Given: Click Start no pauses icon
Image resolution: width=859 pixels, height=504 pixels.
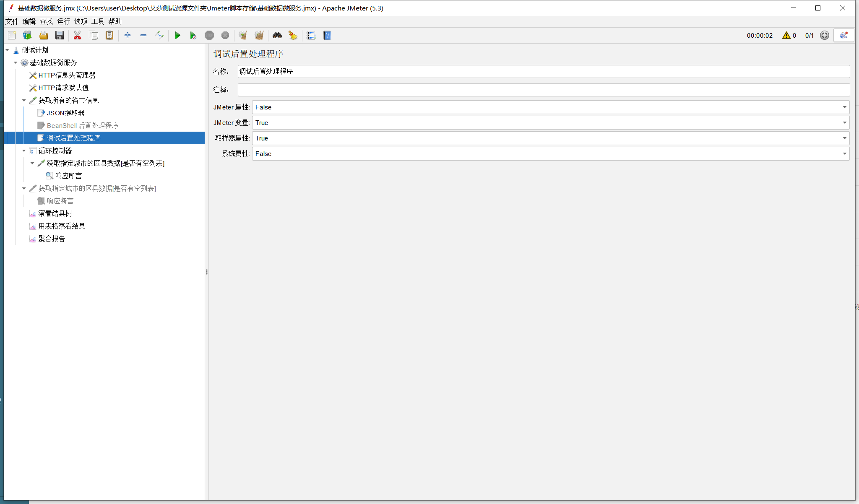Looking at the screenshot, I should coord(193,36).
